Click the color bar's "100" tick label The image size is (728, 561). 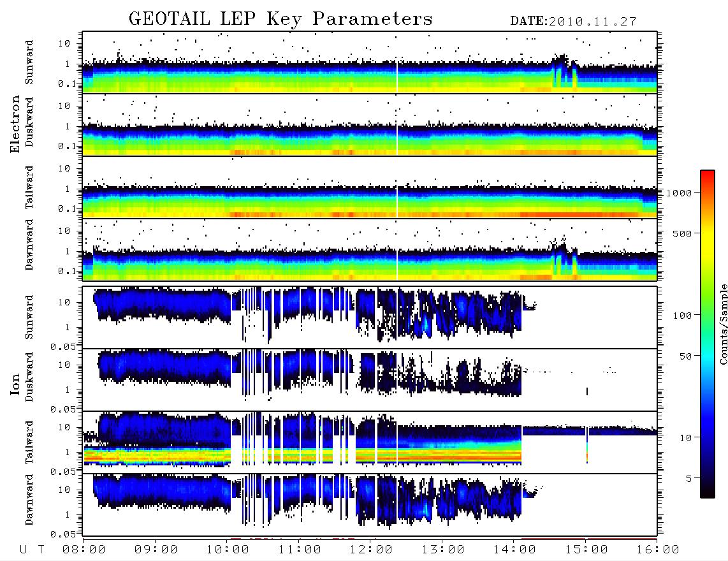[x=683, y=316]
